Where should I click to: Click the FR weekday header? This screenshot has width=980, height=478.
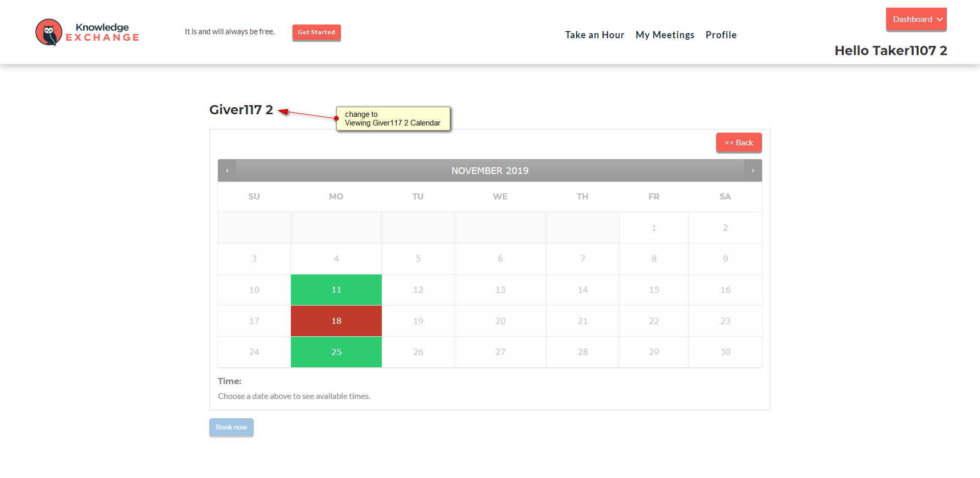pos(654,196)
